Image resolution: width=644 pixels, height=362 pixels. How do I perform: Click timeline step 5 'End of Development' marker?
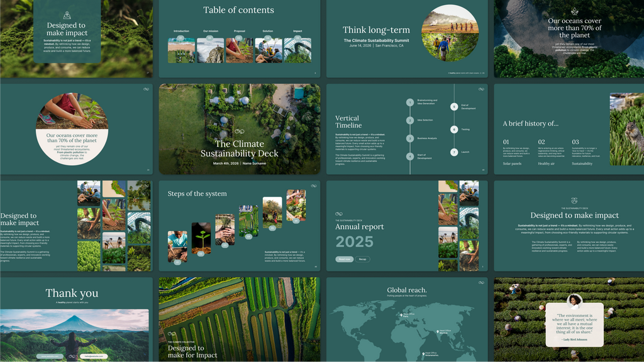(x=454, y=107)
